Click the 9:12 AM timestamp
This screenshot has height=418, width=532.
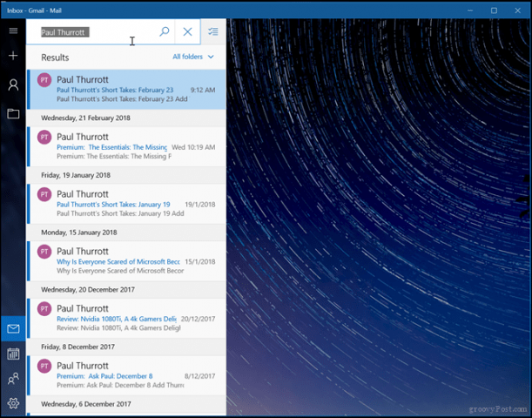[x=203, y=90]
